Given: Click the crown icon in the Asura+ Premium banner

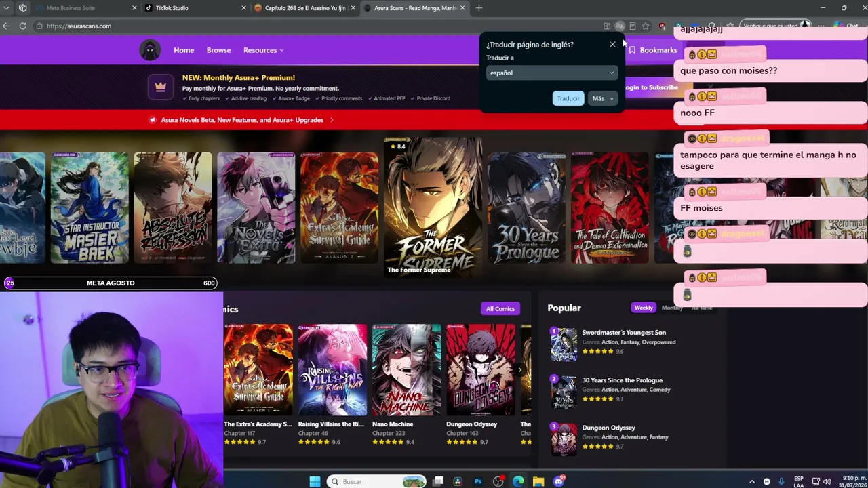Looking at the screenshot, I should 161,87.
